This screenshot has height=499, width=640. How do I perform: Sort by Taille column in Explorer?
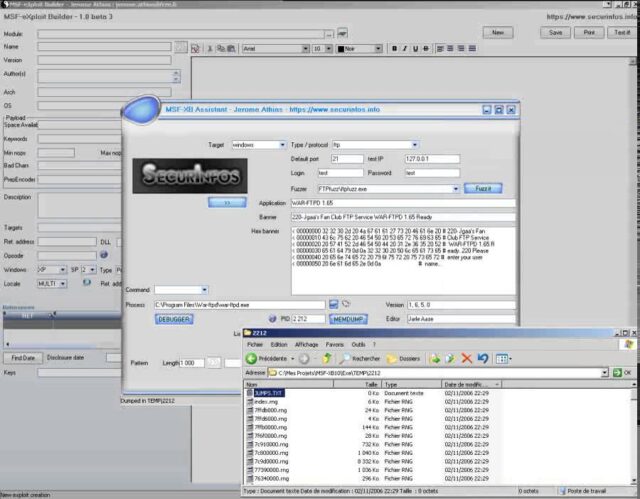[358, 384]
